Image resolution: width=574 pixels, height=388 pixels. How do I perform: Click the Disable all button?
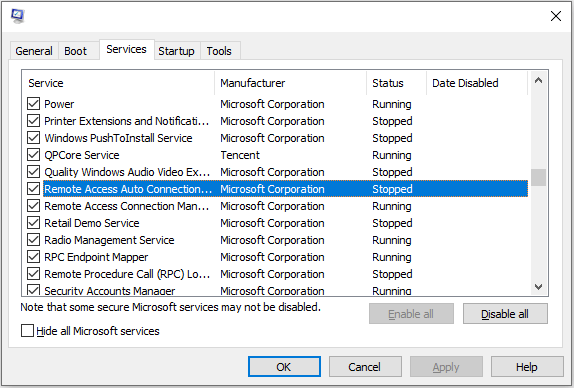(x=505, y=314)
